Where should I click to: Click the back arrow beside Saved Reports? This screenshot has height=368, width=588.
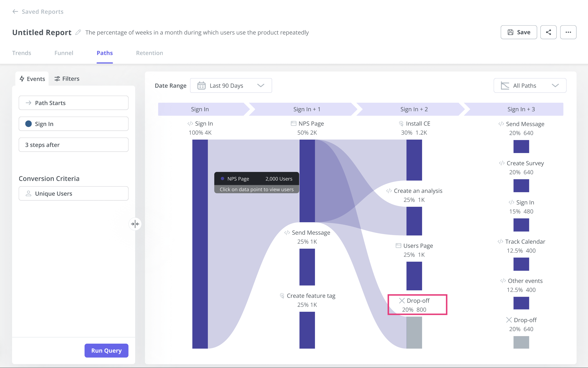[x=15, y=11]
